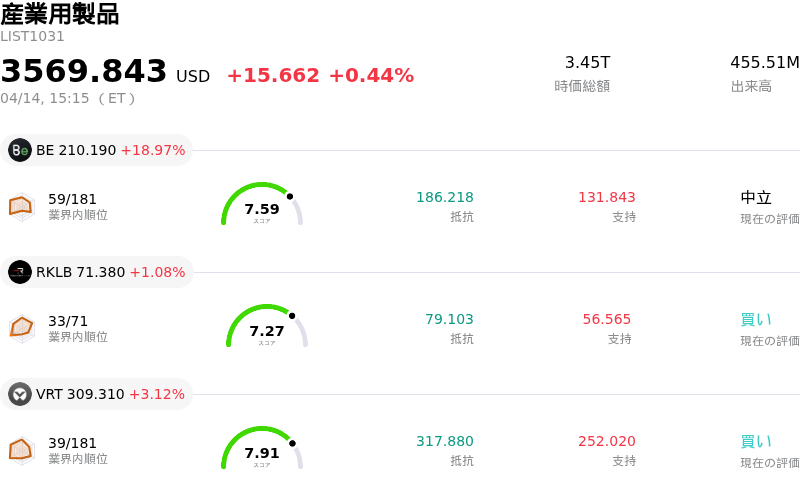The width and height of the screenshot is (800, 488).
Task: Click the VRT company logo icon
Action: pyautogui.click(x=20, y=394)
